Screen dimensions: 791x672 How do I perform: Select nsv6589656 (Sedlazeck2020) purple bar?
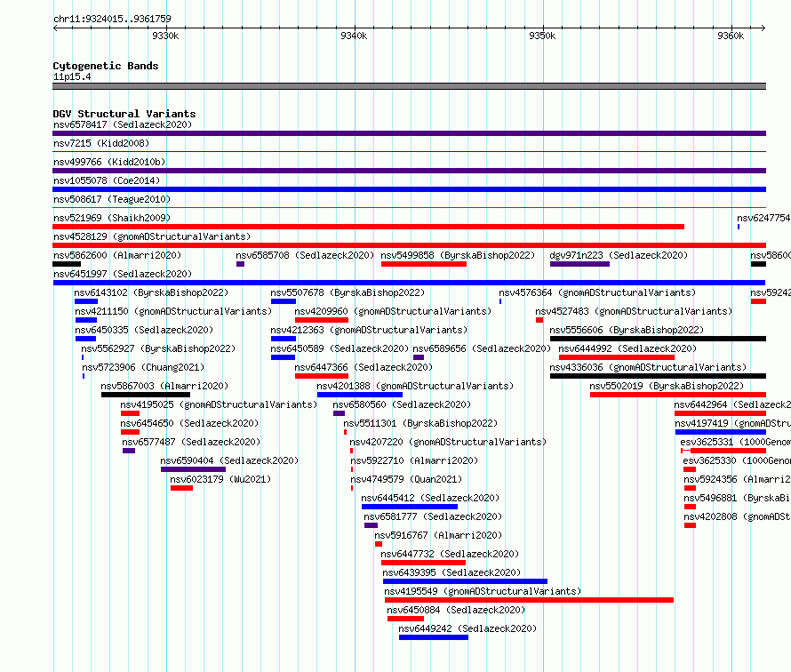click(x=419, y=357)
